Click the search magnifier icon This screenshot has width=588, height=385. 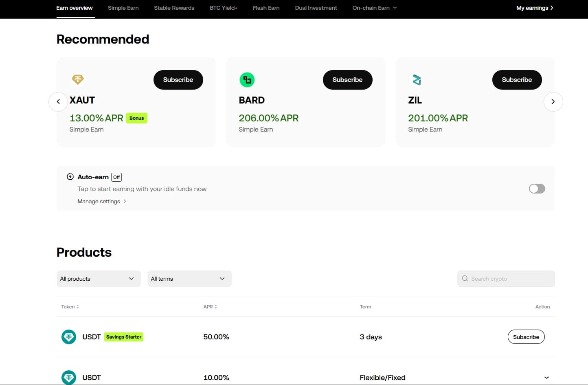pos(465,279)
